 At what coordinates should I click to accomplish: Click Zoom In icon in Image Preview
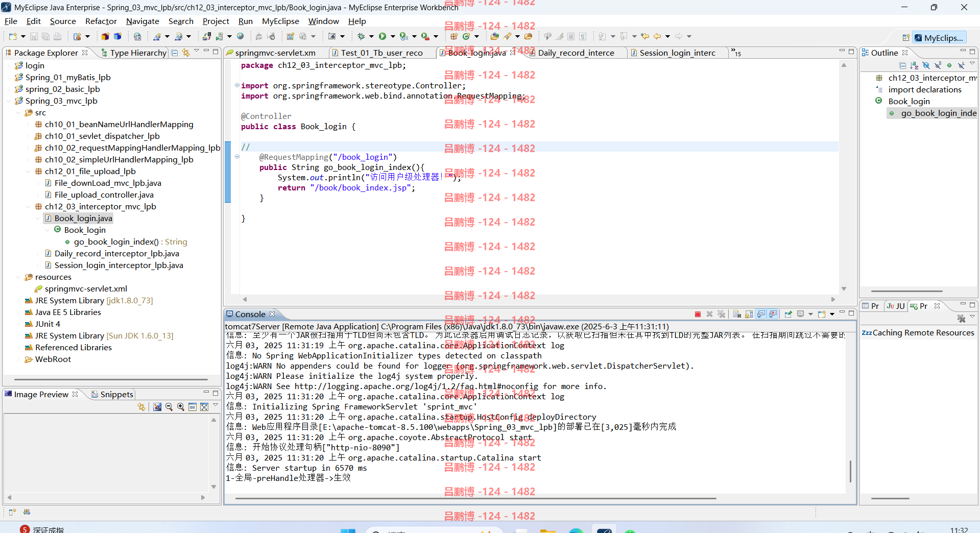click(x=181, y=407)
